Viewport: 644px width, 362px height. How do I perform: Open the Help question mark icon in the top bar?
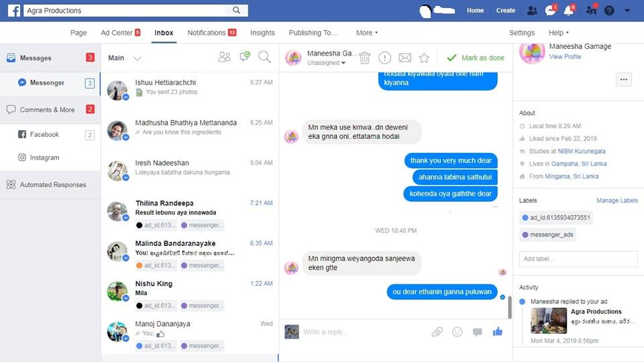(609, 11)
